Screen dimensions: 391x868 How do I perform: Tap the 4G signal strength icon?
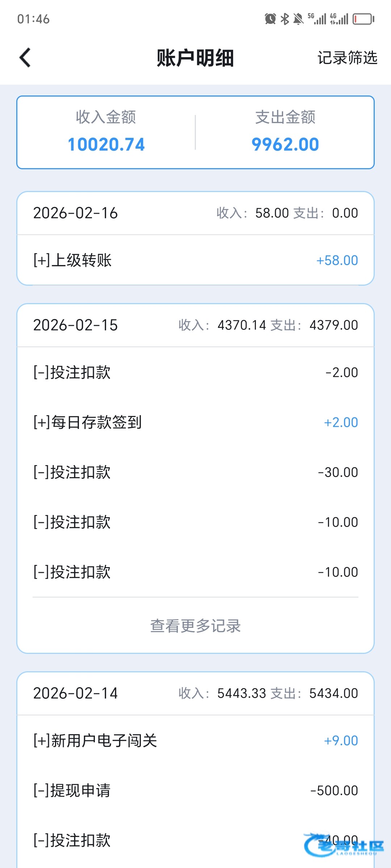pyautogui.click(x=339, y=19)
